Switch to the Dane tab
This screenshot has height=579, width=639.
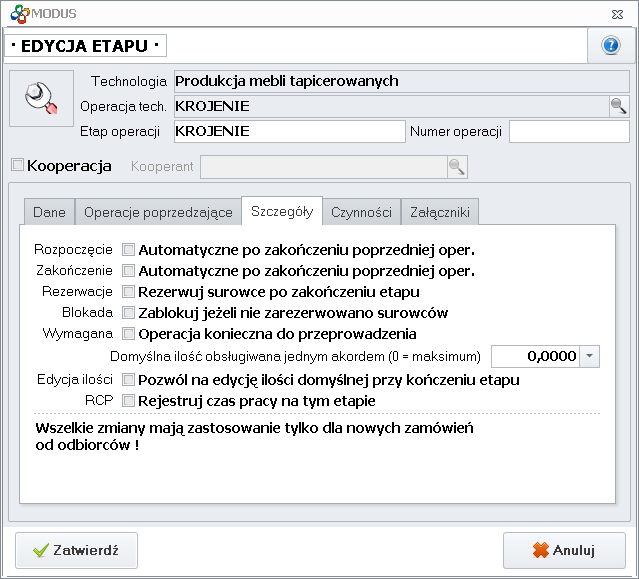click(x=49, y=212)
